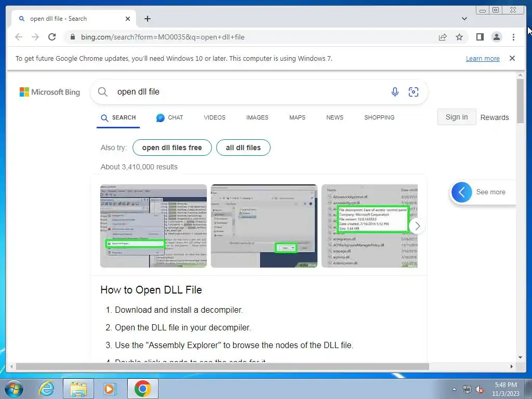Start voice search with the microphone icon
532x399 pixels.
click(395, 91)
